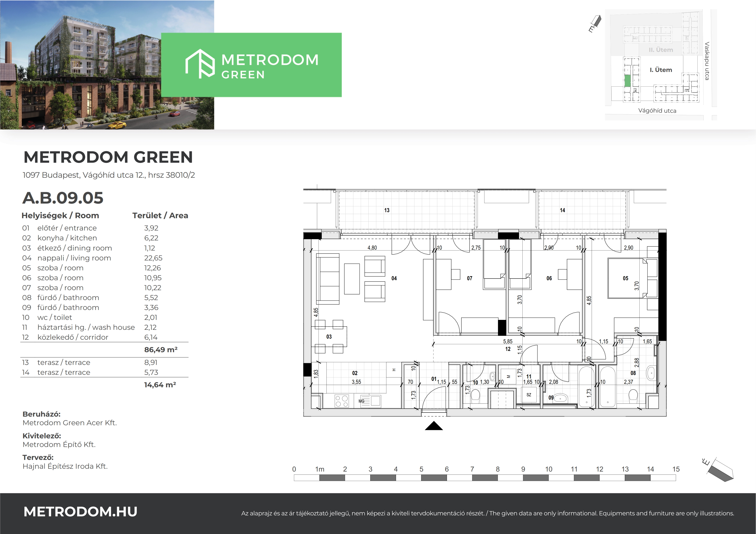The width and height of the screenshot is (756, 534).
Task: Click the '04 nappali / living room' row
Action: pos(104,258)
